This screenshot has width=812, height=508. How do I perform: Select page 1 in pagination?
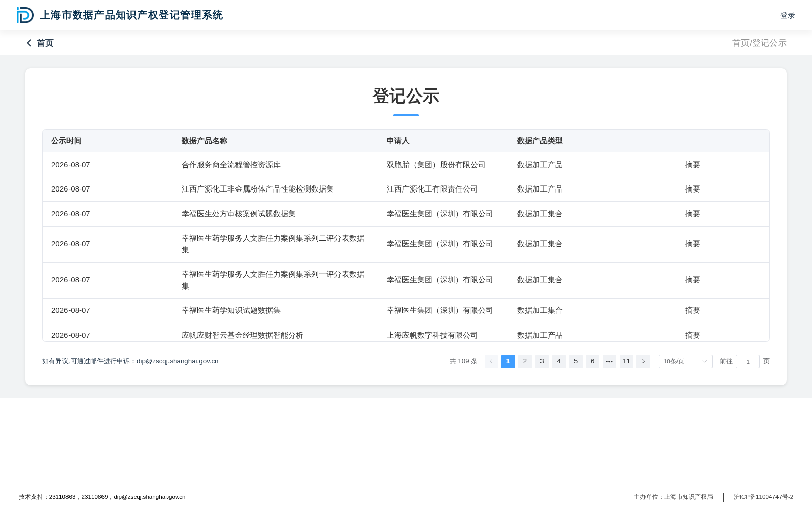click(508, 361)
